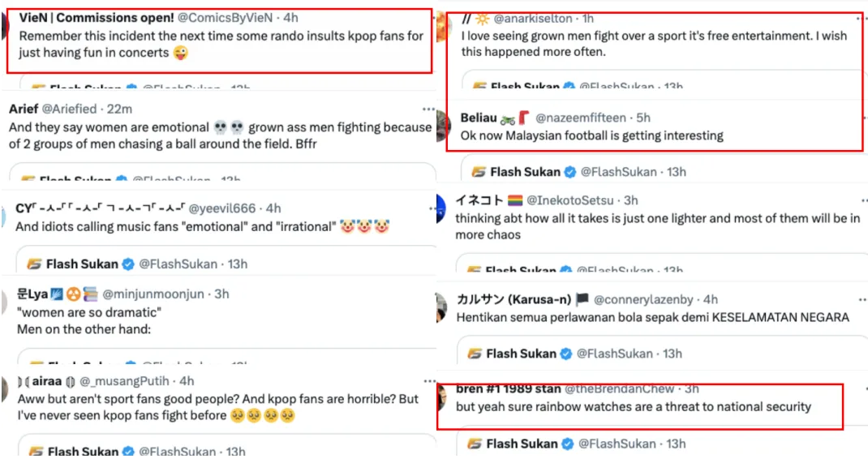The width and height of the screenshot is (868, 459).
Task: Click verified badge in quote under Beliau's tweet
Action: pyautogui.click(x=570, y=172)
